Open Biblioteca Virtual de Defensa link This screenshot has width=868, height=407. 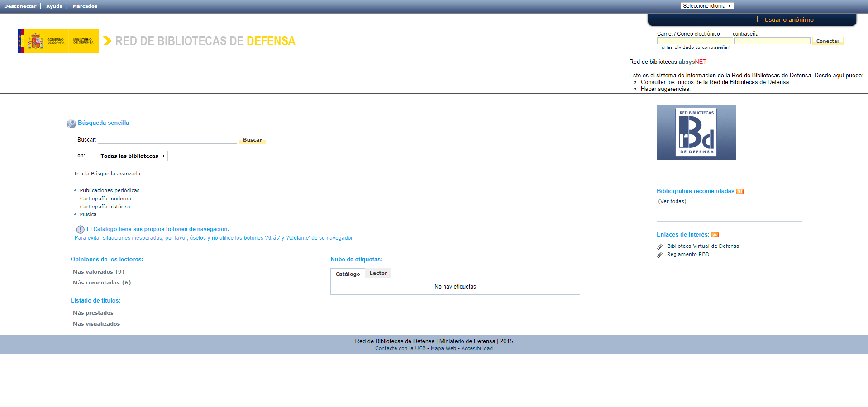pos(703,246)
